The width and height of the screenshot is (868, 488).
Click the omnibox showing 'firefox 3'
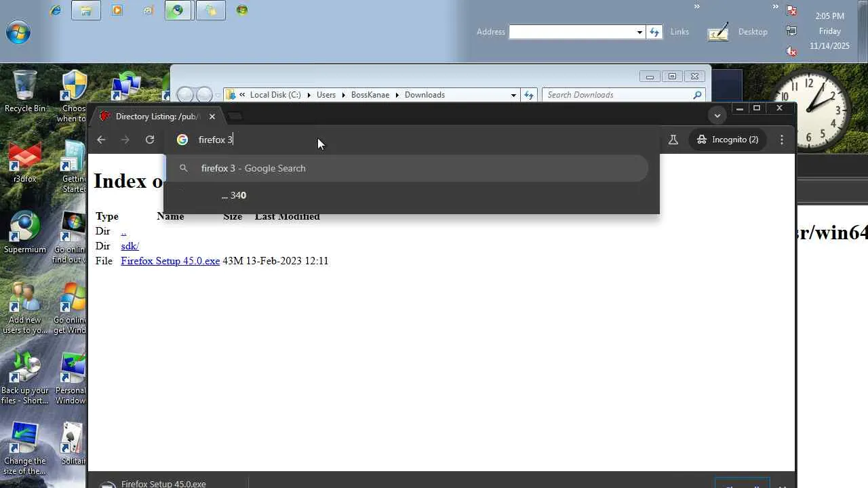tap(413, 140)
